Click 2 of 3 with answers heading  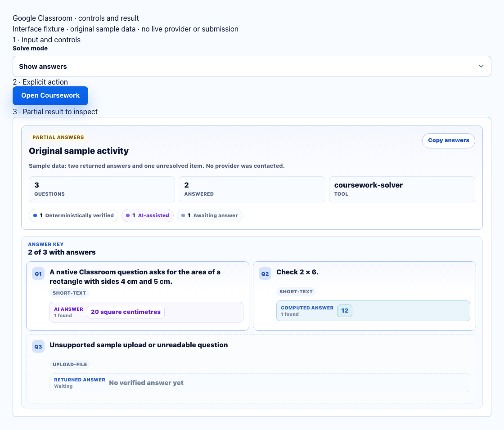click(62, 252)
